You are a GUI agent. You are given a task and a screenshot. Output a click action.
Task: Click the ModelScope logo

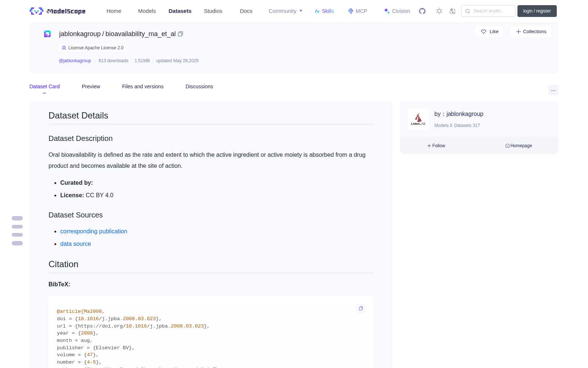[x=57, y=11]
